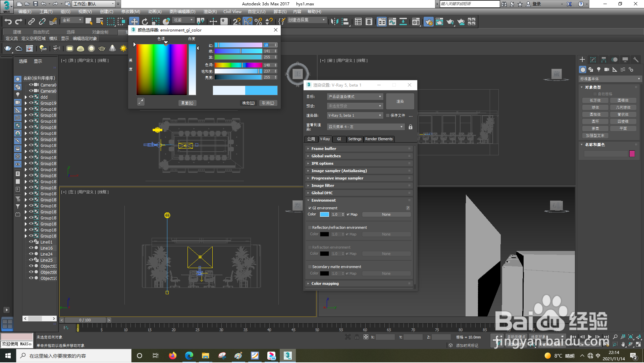Viewport: 644px width, 363px height.
Task: Select Lights category in Create panel
Action: (x=599, y=69)
